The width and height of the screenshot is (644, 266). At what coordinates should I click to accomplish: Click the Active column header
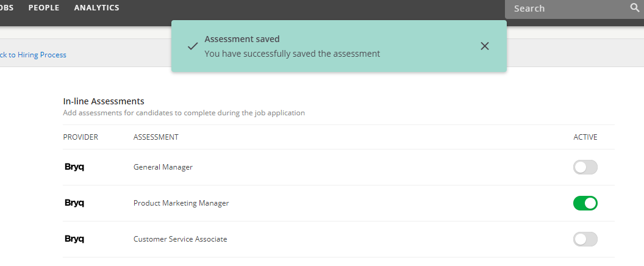pos(585,137)
